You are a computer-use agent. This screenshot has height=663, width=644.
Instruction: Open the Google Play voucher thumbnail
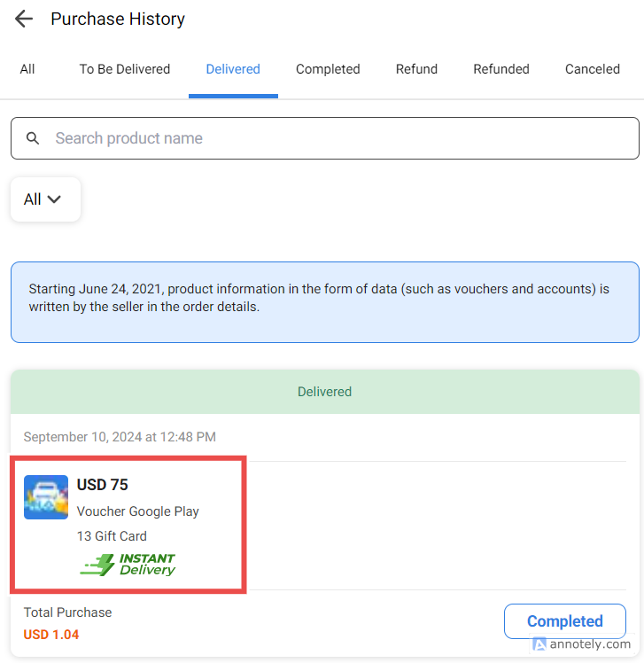[x=46, y=497]
